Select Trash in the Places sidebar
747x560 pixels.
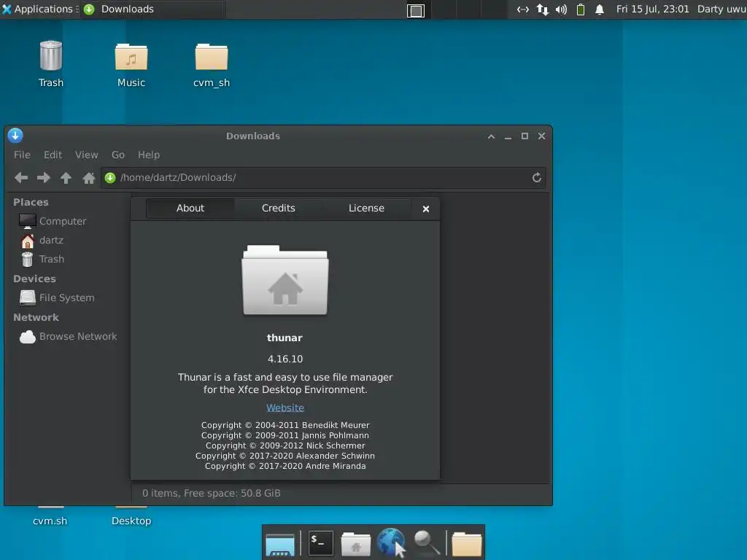pos(42,260)
